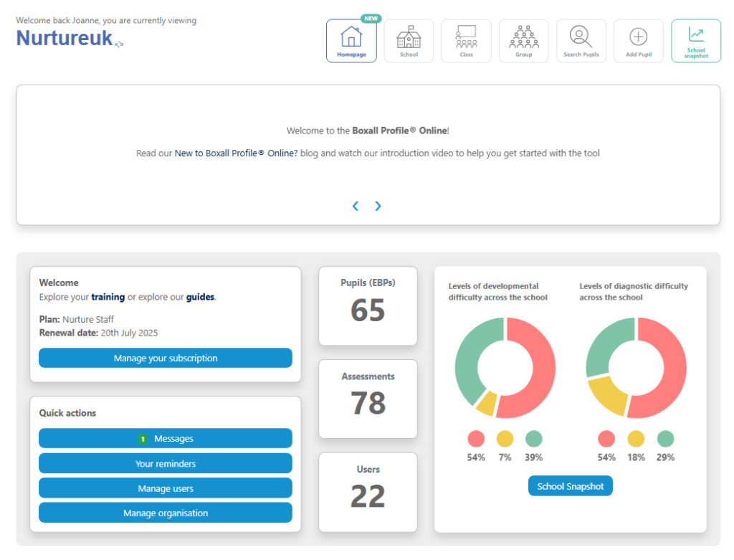The image size is (734, 560).
Task: Open the Class view icon
Action: pyautogui.click(x=466, y=40)
